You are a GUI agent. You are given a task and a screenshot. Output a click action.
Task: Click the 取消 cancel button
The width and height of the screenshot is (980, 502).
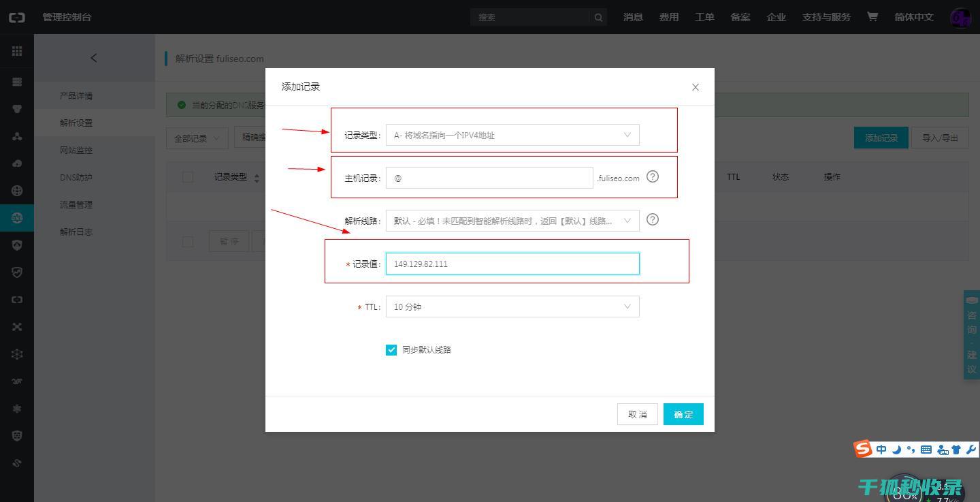click(638, 414)
